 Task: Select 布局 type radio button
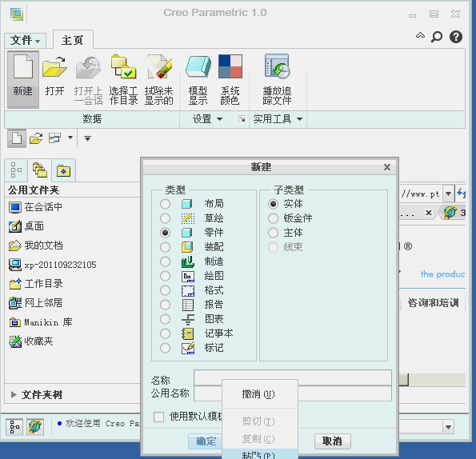click(x=165, y=204)
